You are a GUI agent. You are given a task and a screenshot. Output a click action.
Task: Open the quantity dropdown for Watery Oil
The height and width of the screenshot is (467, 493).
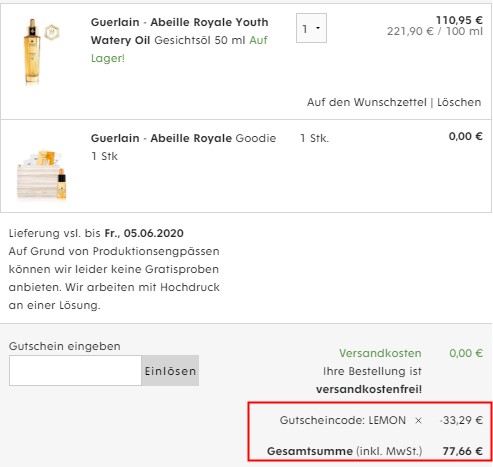coord(311,28)
